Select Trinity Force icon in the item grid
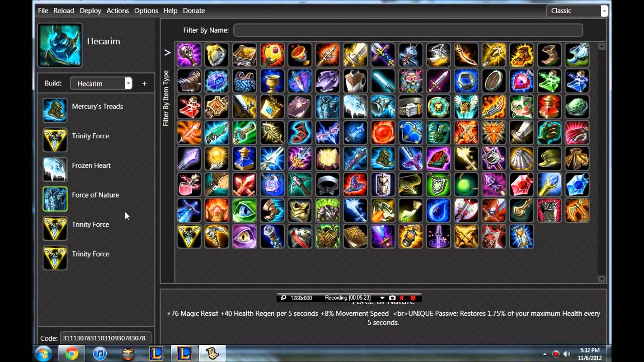This screenshot has width=644, height=362. [189, 236]
